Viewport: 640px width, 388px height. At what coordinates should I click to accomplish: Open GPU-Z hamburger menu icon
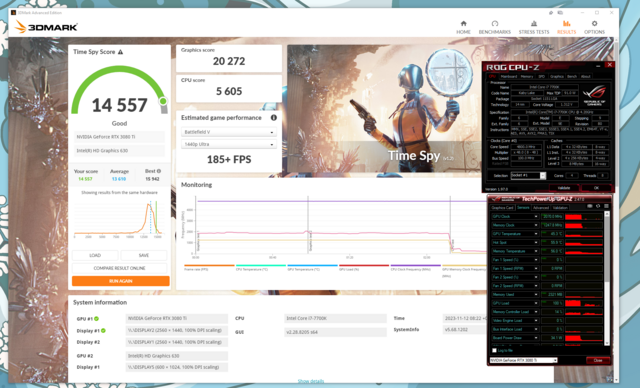click(x=606, y=206)
